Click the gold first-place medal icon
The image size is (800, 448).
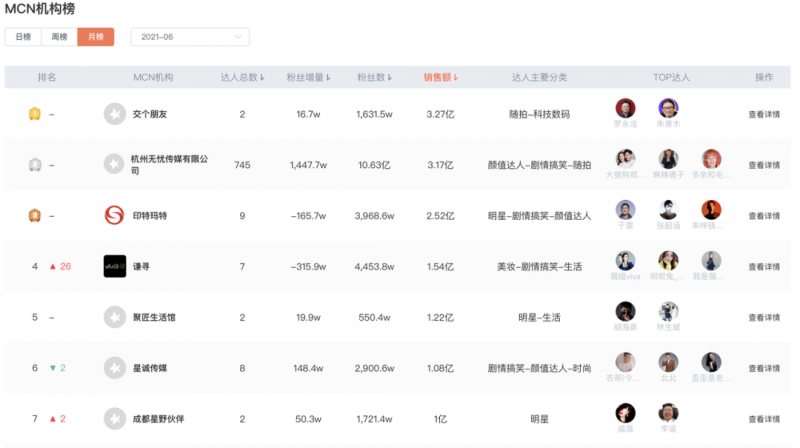[34, 114]
